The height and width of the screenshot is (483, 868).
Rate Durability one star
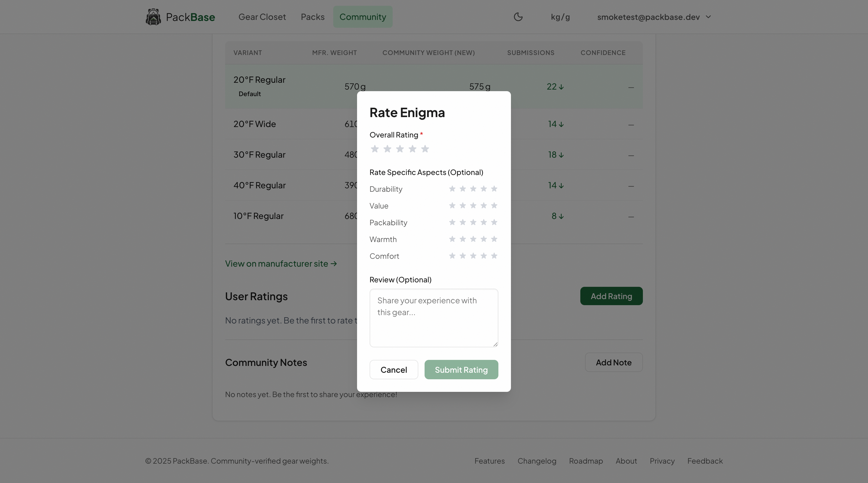point(452,189)
